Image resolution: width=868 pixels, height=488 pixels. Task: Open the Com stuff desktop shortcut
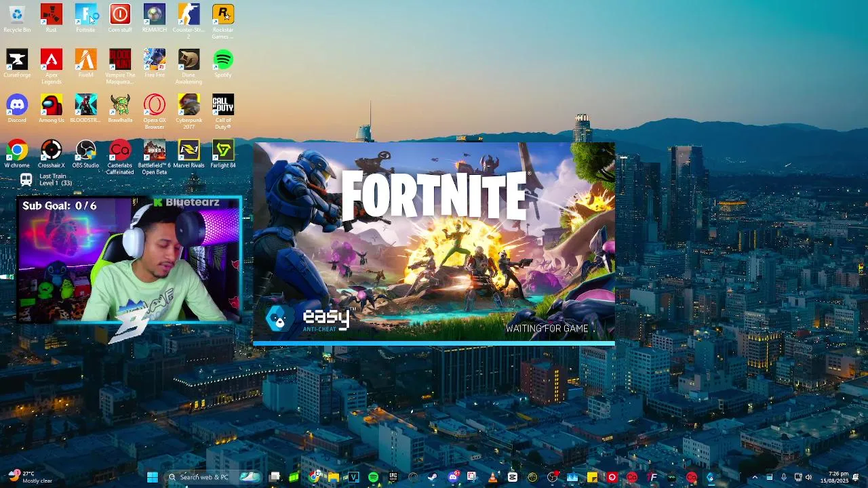(x=120, y=18)
